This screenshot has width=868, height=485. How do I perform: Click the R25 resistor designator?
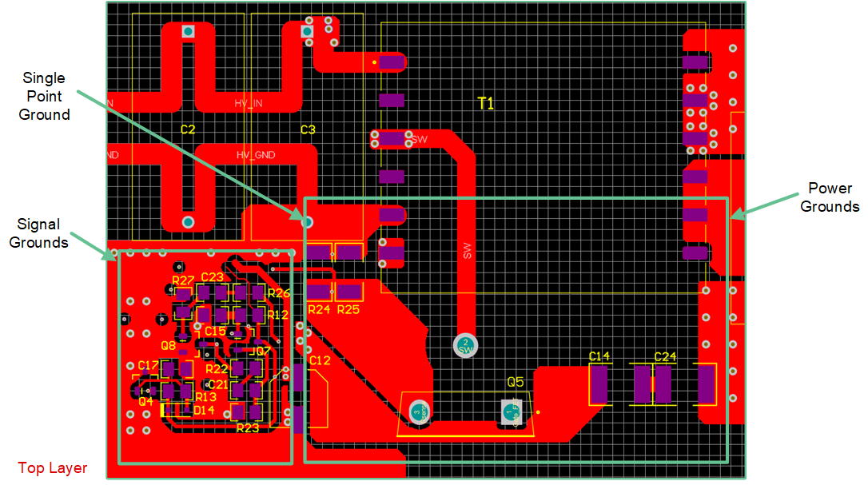349,309
